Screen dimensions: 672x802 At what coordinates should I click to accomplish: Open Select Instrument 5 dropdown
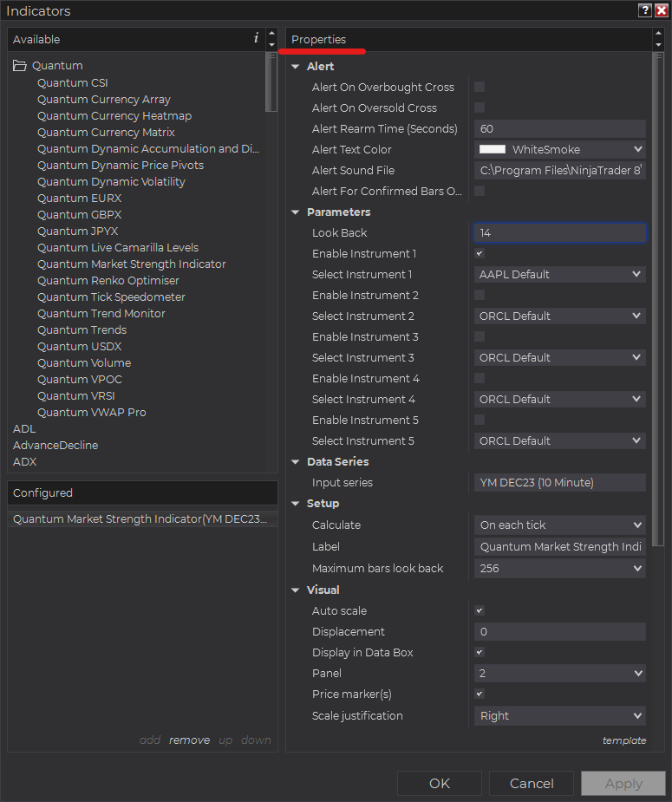(560, 441)
